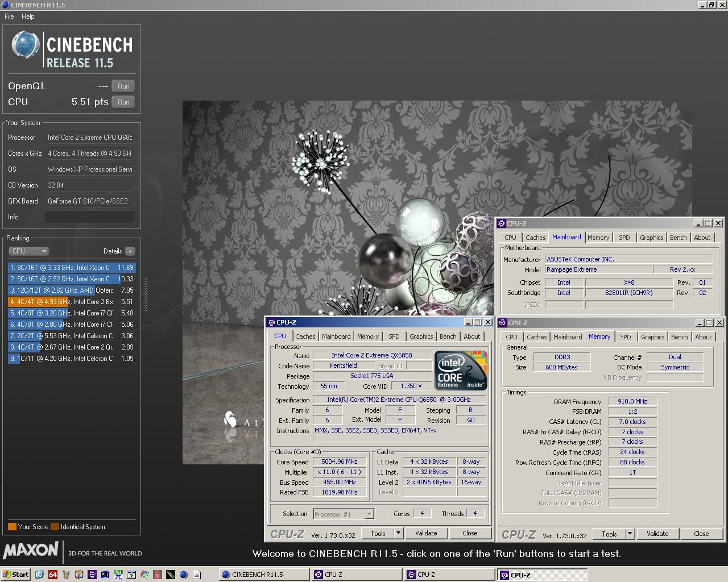
Task: Click the Rampage Extreme model field
Action: point(598,269)
